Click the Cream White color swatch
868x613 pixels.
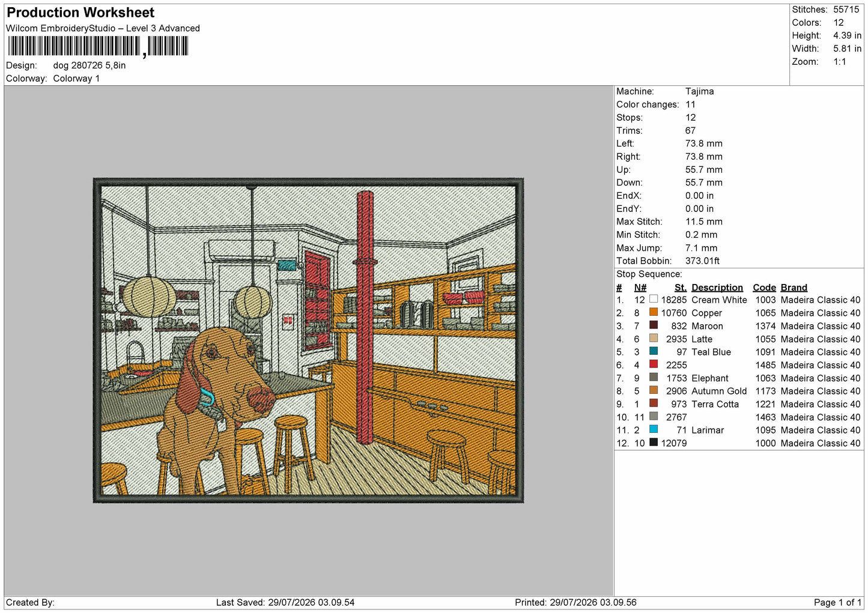[x=654, y=299]
